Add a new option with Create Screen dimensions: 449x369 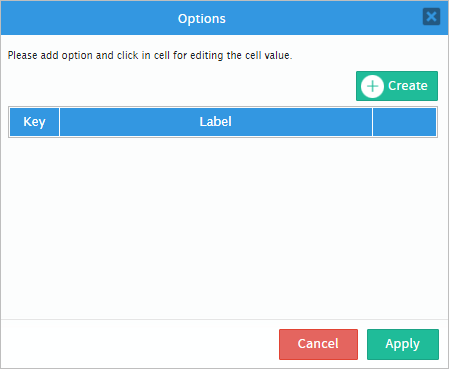397,86
